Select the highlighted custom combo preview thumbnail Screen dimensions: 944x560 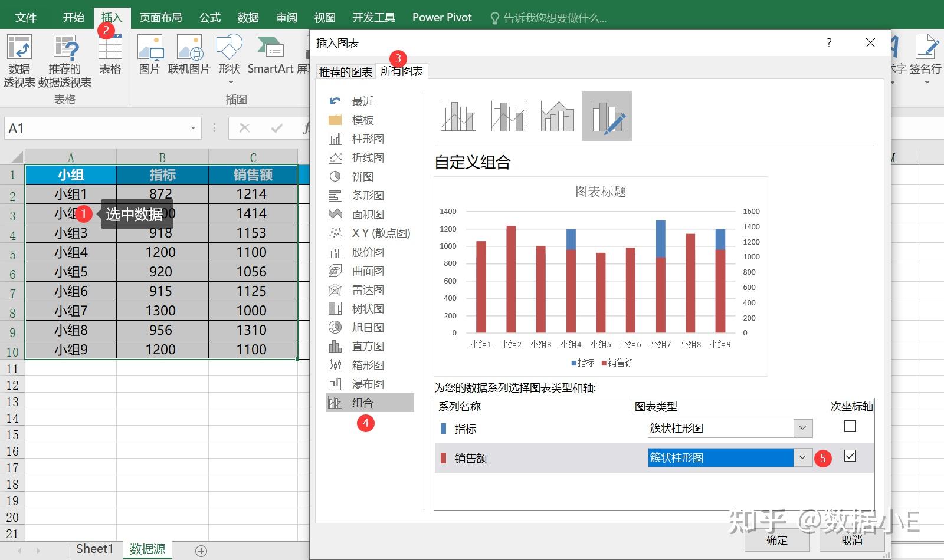pyautogui.click(x=607, y=116)
